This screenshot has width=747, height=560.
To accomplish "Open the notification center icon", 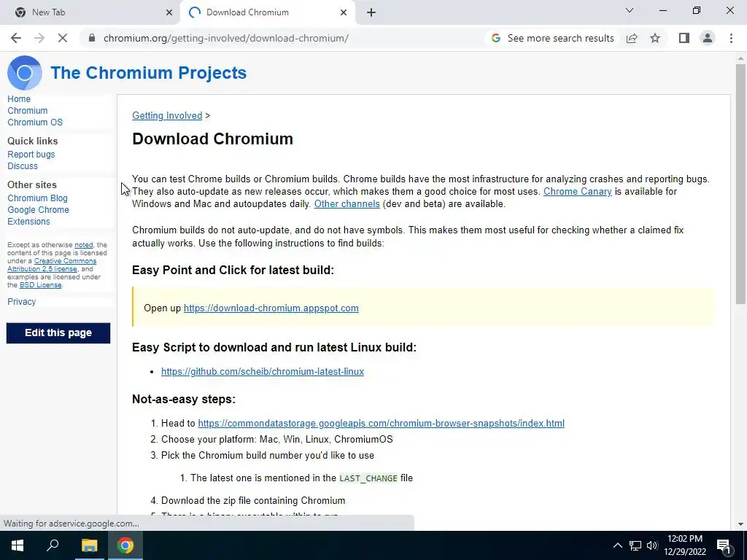I will click(x=724, y=545).
